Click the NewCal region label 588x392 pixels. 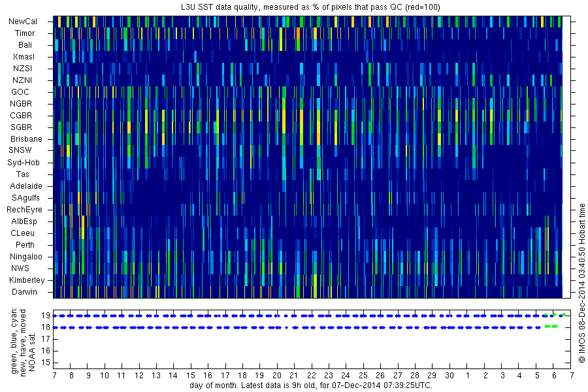click(x=23, y=22)
